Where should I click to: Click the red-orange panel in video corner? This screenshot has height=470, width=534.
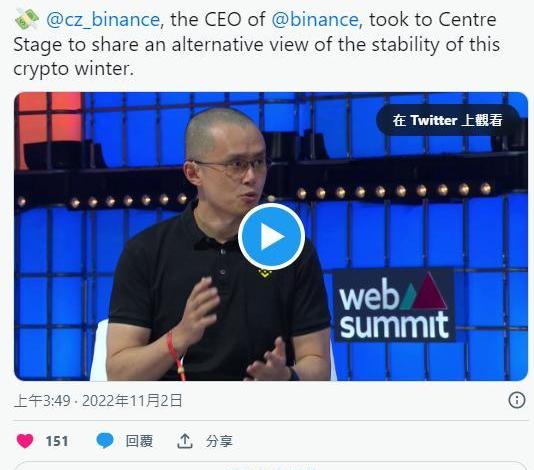click(50, 129)
